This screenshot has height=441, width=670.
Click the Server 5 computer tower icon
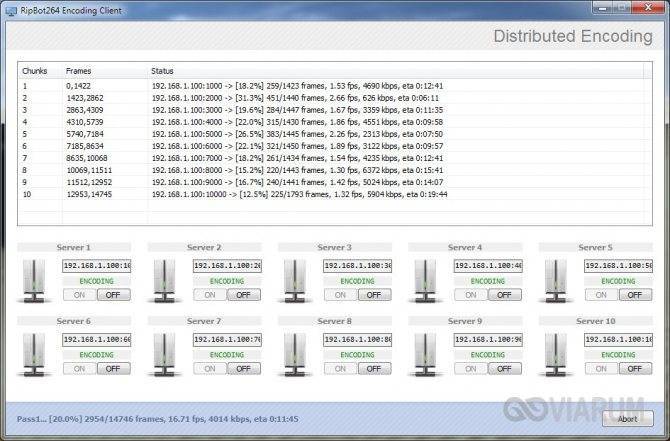(555, 281)
